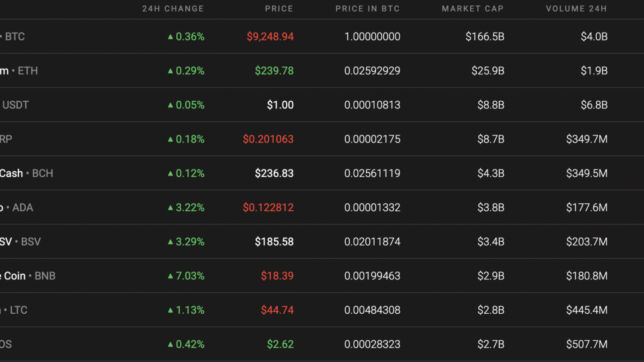
Task: Click the $3.4B market cap
Action: pyautogui.click(x=491, y=242)
